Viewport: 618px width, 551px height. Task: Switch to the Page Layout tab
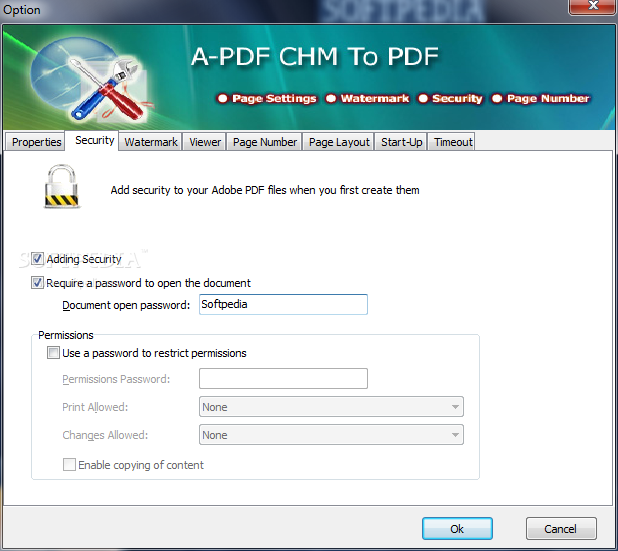339,142
